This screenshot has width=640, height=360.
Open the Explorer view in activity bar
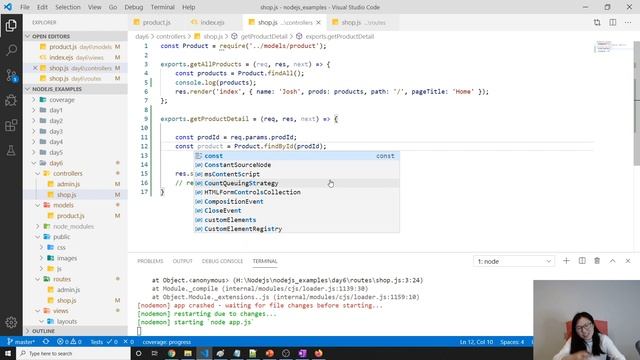11,25
